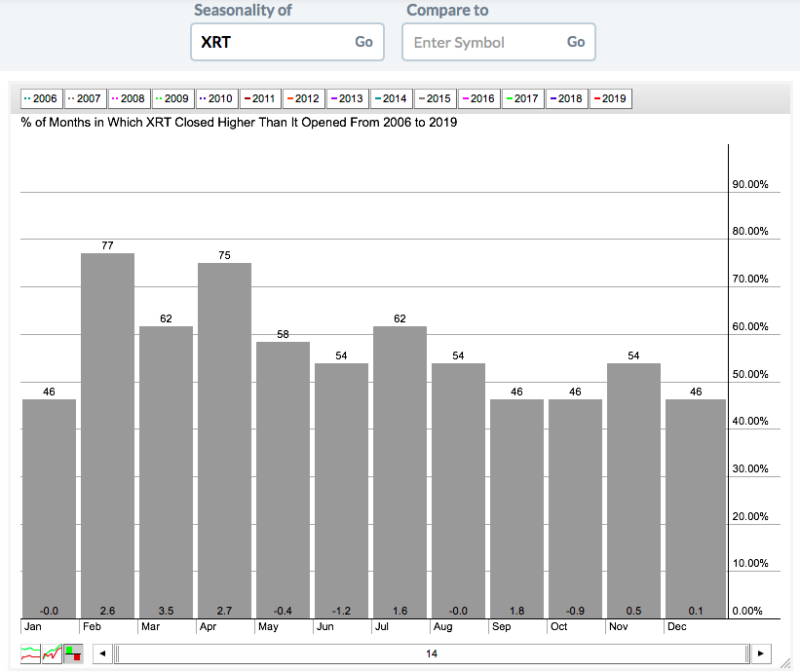Viewport: 800px width, 672px height.
Task: Click the left arrow of the year slider
Action: click(101, 653)
